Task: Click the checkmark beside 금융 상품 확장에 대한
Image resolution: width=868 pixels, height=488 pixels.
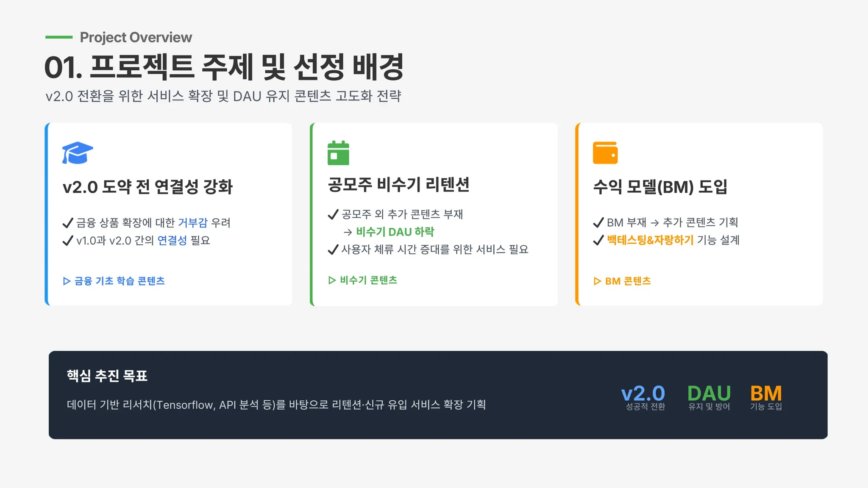Action: (67, 223)
